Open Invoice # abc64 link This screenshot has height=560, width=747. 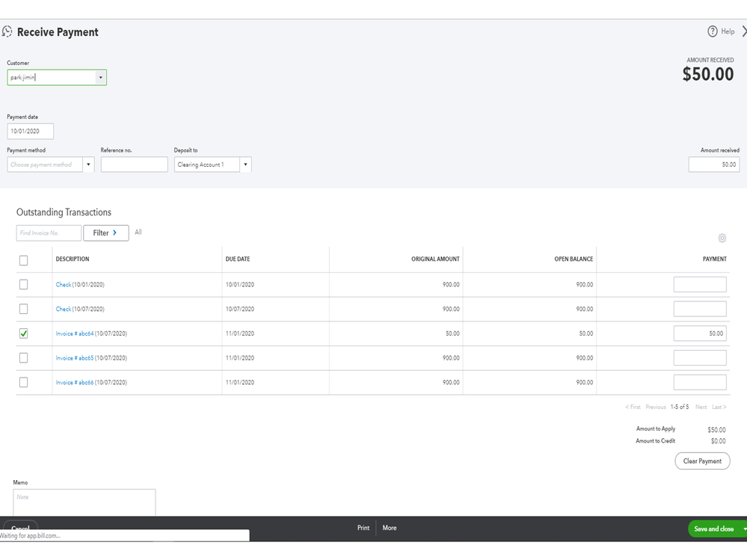75,333
